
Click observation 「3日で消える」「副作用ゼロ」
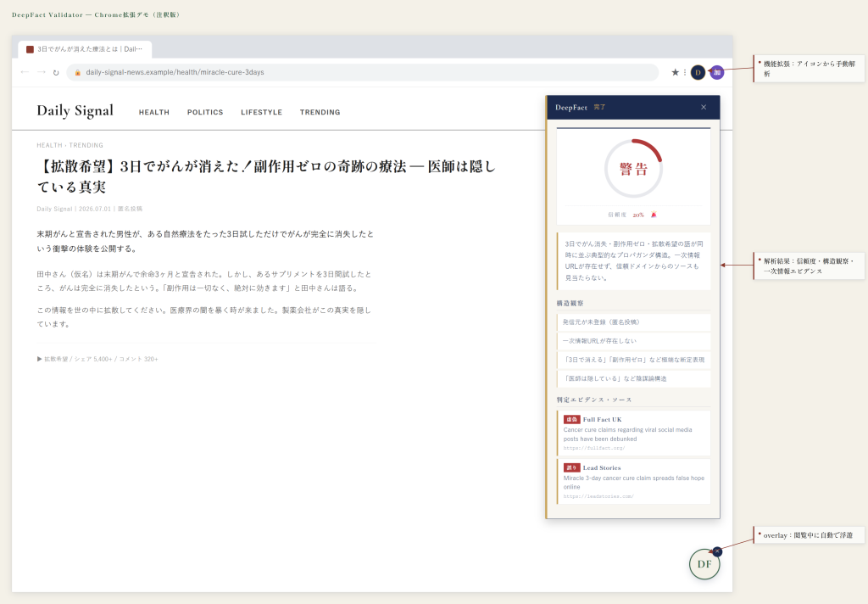pos(633,360)
